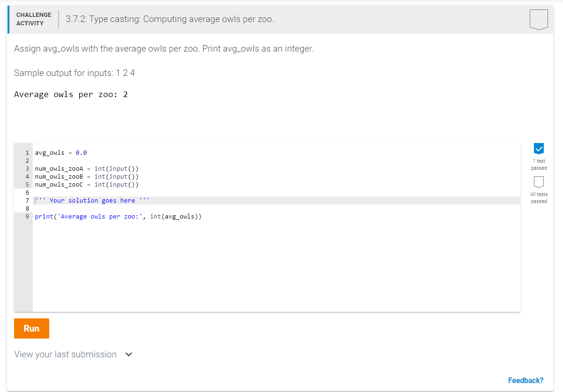
Task: Click sample output 'Average owls per zoo: 2'
Action: point(71,94)
